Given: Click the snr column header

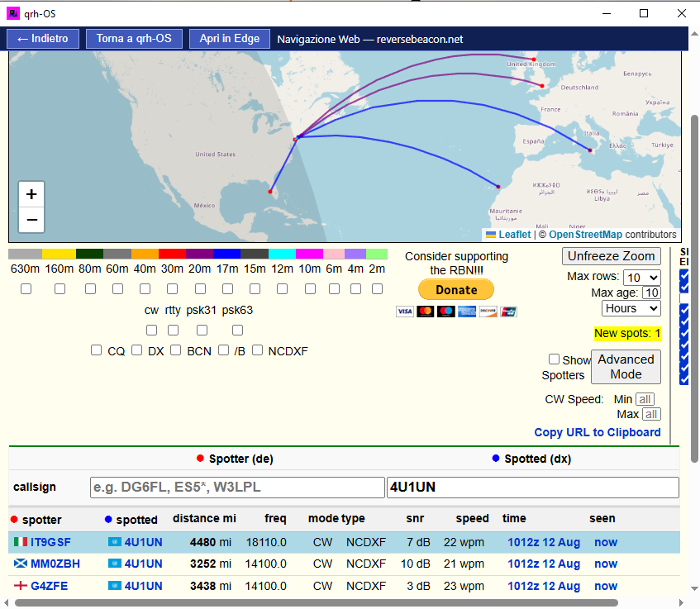Looking at the screenshot, I should (415, 518).
